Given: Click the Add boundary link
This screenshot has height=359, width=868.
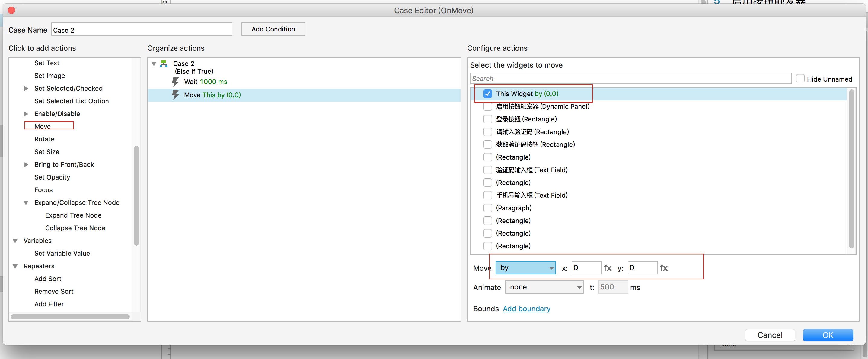Looking at the screenshot, I should pos(526,309).
